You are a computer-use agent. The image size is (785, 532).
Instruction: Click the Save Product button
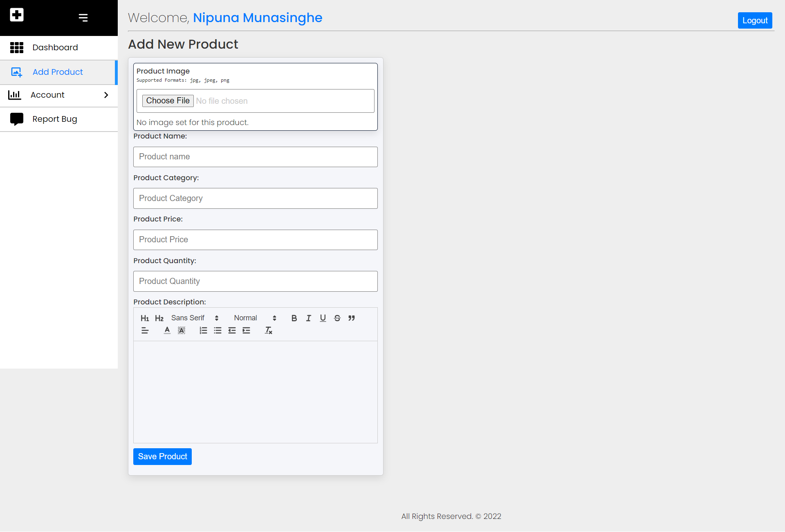click(162, 456)
